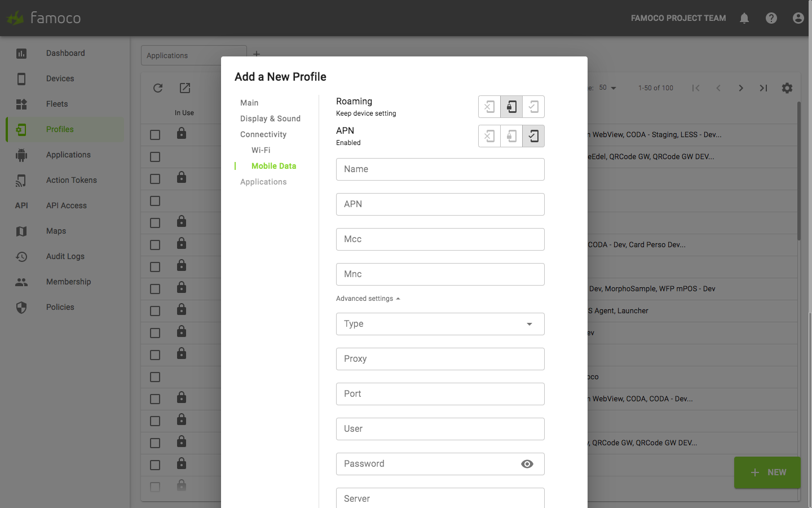
Task: Click the Proxy input field
Action: pyautogui.click(x=440, y=359)
